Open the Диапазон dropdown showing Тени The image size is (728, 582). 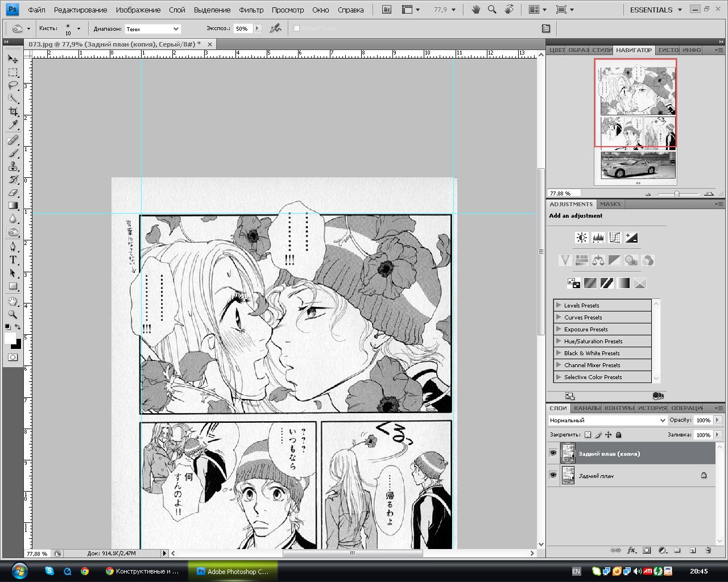coord(152,29)
